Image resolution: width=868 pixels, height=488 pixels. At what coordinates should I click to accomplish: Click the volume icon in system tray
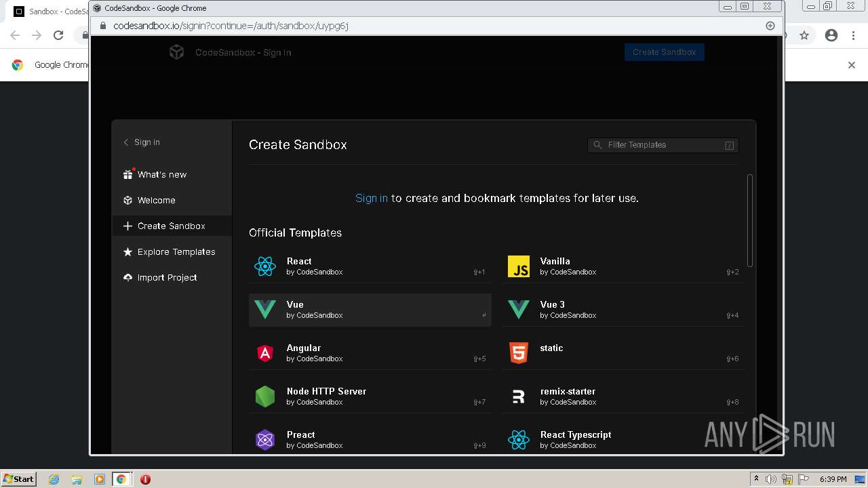[771, 479]
